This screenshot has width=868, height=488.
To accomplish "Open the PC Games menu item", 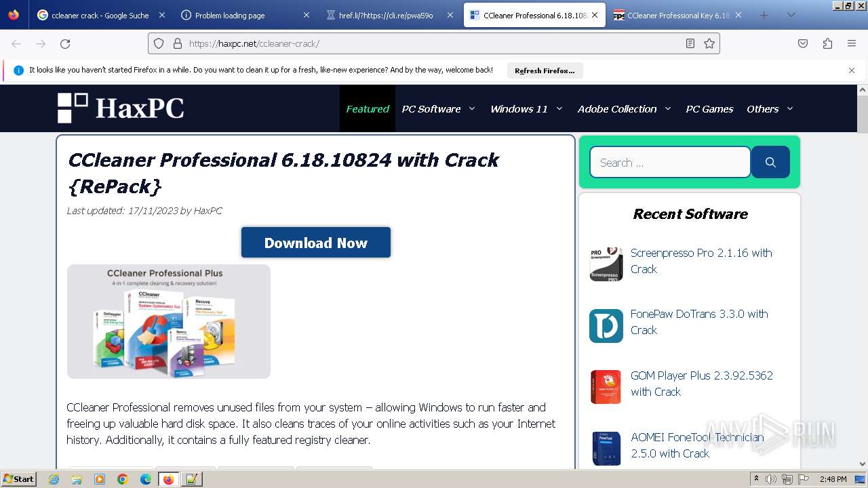I will [x=709, y=108].
